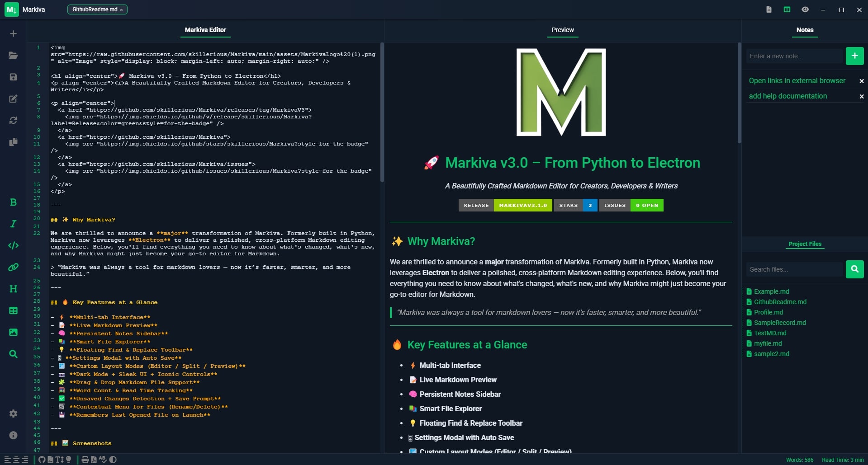Click the edit pencil icon in the sidebar
The image size is (868, 465).
[13, 99]
